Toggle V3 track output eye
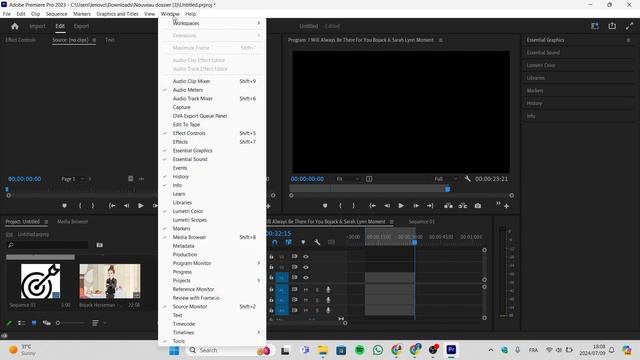Image resolution: width=640 pixels, height=360 pixels. (x=306, y=257)
